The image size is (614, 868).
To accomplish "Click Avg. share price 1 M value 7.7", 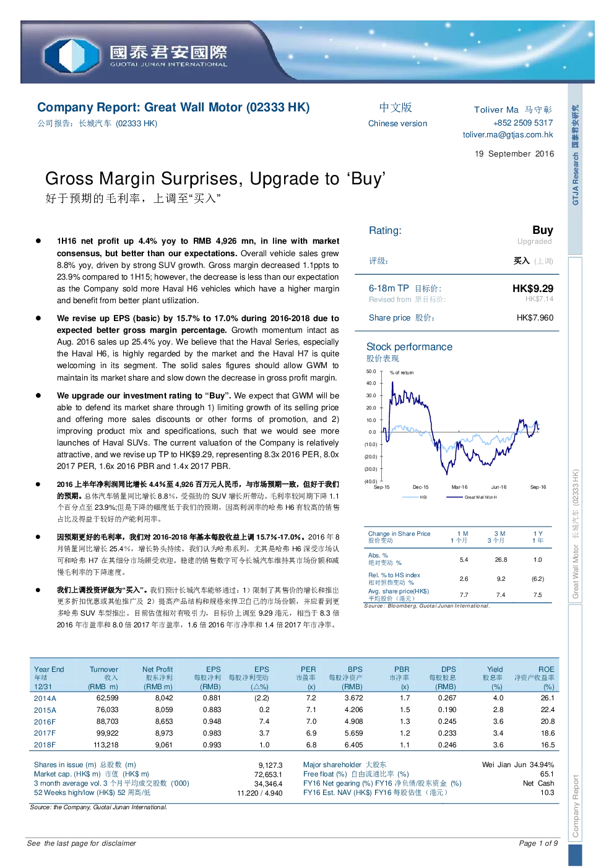I will coord(464,595).
